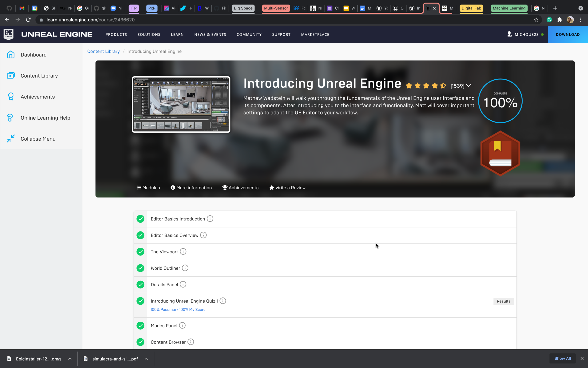Follow the Content Library breadcrumb link
This screenshot has width=588, height=368.
103,51
